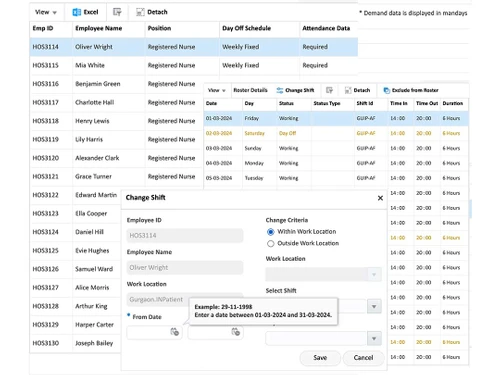Click the From Date input field

click(x=154, y=332)
